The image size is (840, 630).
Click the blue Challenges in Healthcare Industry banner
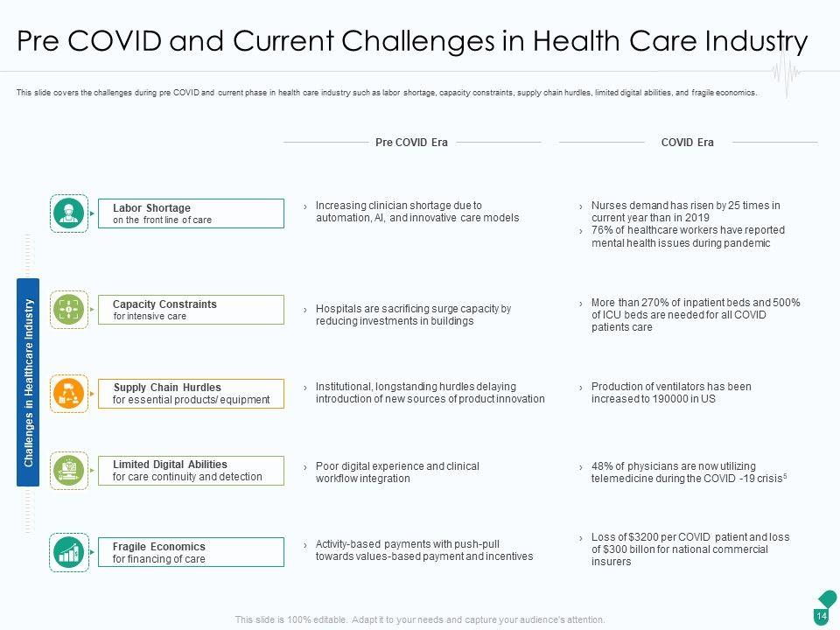(28, 382)
